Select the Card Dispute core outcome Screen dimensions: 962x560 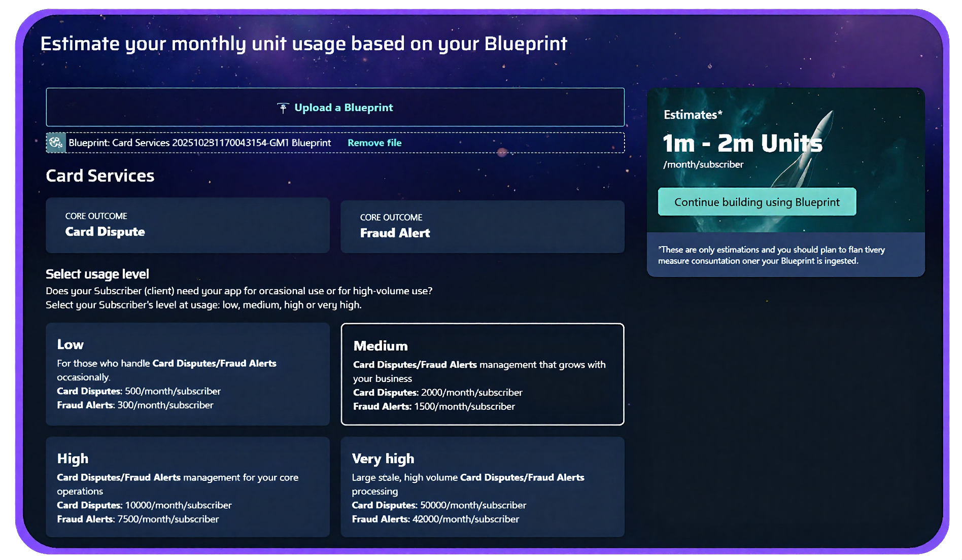(188, 226)
